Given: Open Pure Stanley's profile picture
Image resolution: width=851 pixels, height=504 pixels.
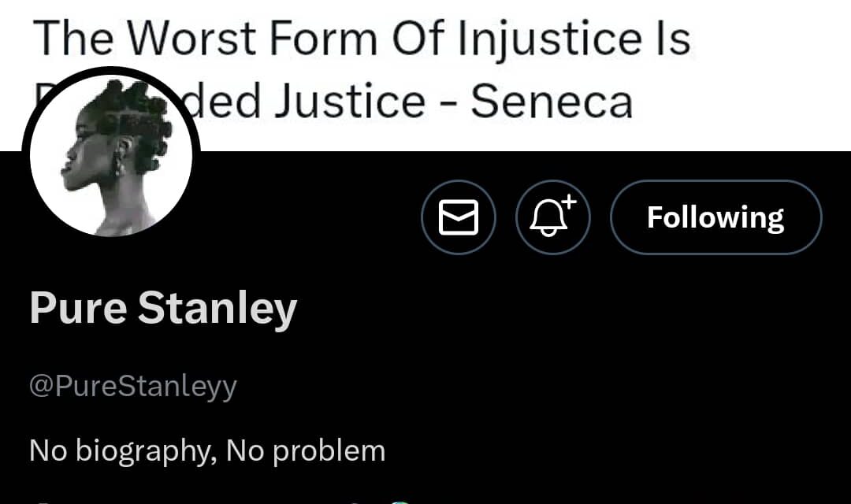Looking at the screenshot, I should (x=111, y=155).
